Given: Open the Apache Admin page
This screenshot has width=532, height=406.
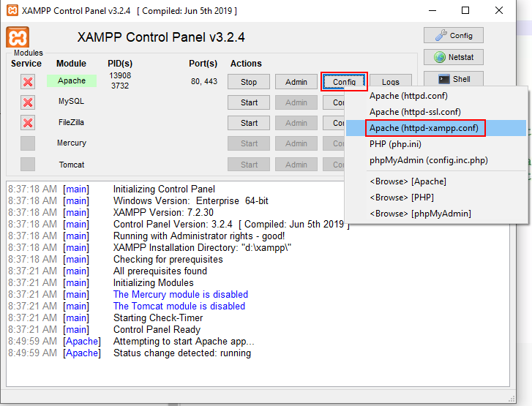Looking at the screenshot, I should 296,82.
